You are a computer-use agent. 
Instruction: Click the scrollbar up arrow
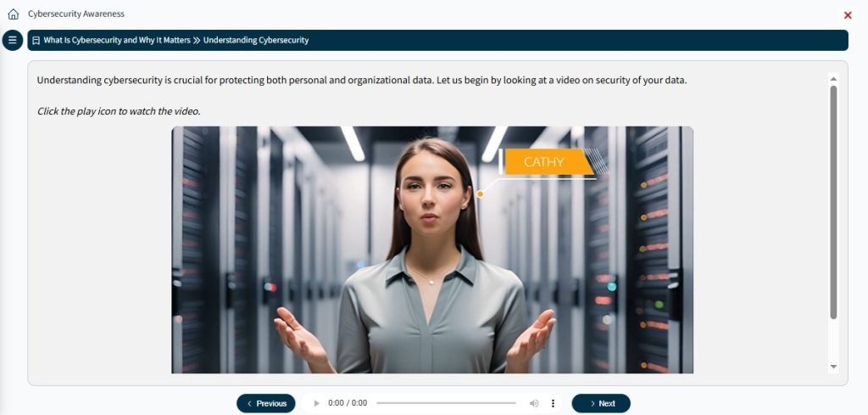point(833,79)
